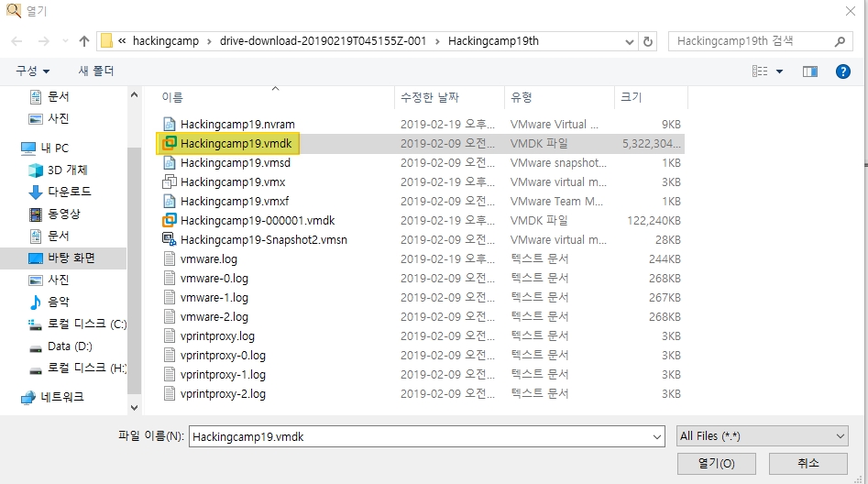The height and width of the screenshot is (484, 868).
Task: Sort by 크기 column header
Action: (632, 97)
